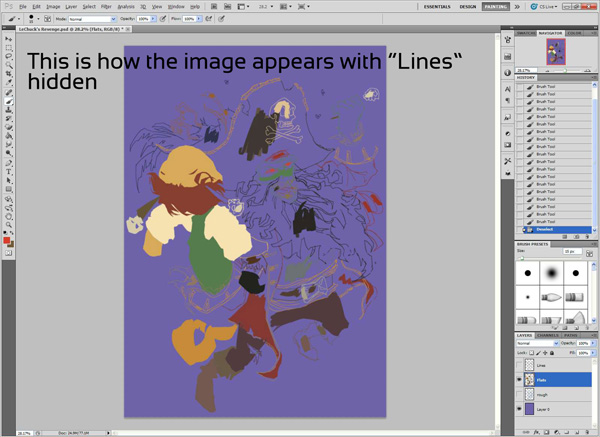Switch to the Essentials workspace
This screenshot has width=600, height=437.
[x=437, y=7]
